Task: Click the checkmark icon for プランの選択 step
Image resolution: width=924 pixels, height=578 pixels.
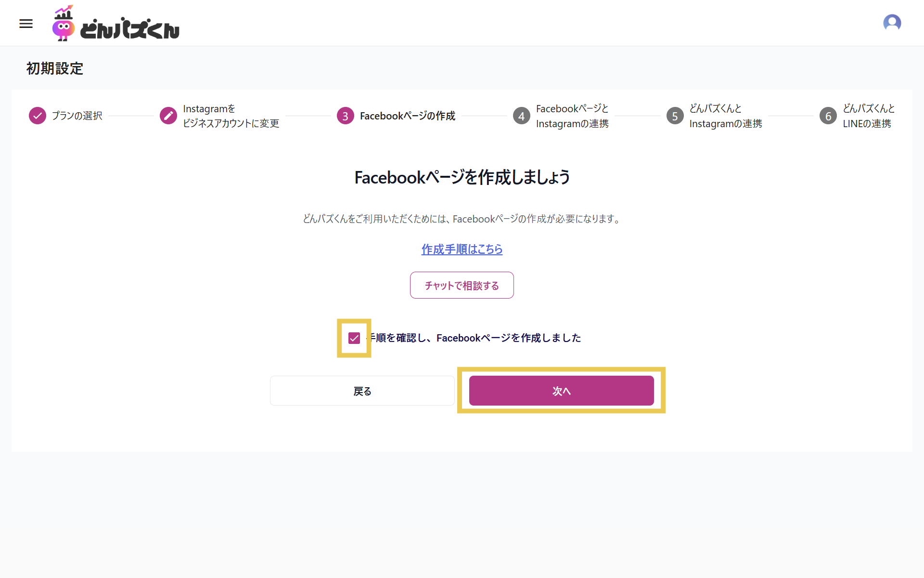Action: [38, 116]
